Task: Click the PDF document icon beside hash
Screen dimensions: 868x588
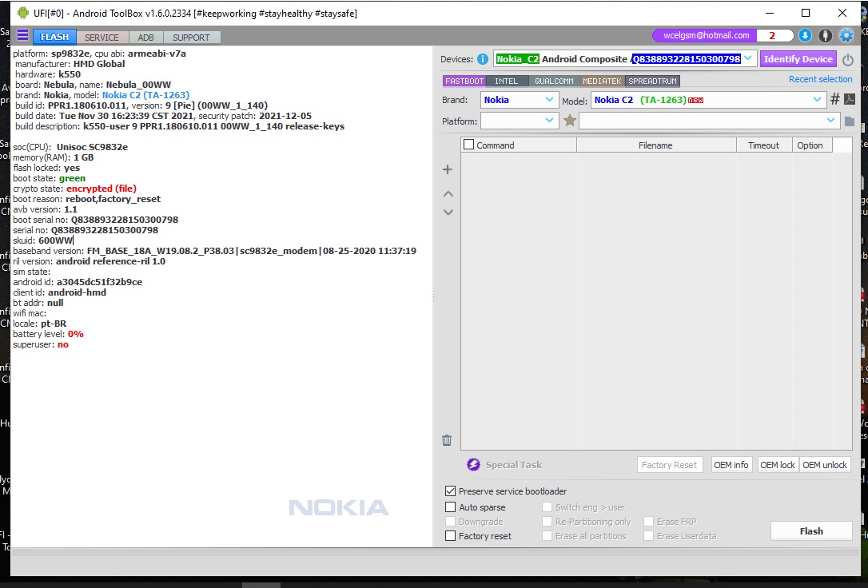Action: click(x=850, y=100)
